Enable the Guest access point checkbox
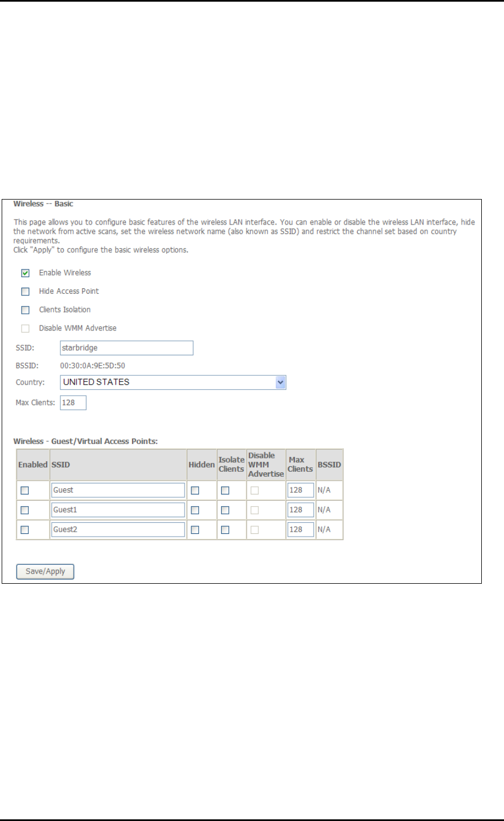Viewport: 504px width, 821px height. click(24, 490)
